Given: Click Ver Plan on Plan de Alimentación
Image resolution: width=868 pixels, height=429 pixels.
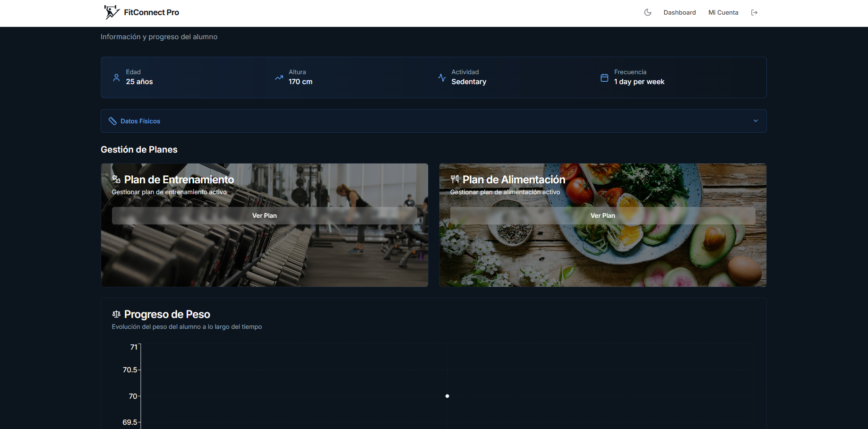Looking at the screenshot, I should pyautogui.click(x=602, y=215).
